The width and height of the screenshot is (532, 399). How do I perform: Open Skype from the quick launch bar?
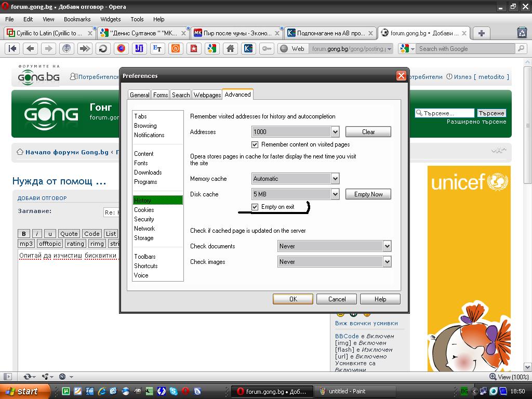(173, 391)
